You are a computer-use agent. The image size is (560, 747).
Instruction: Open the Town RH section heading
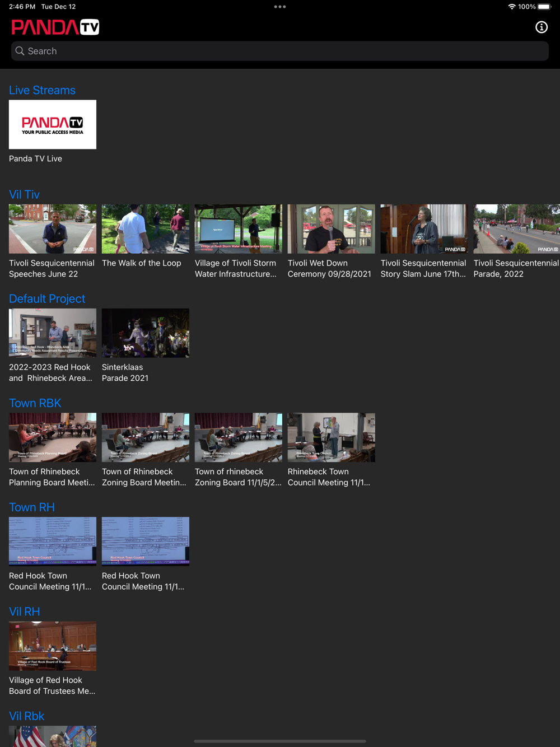[32, 507]
